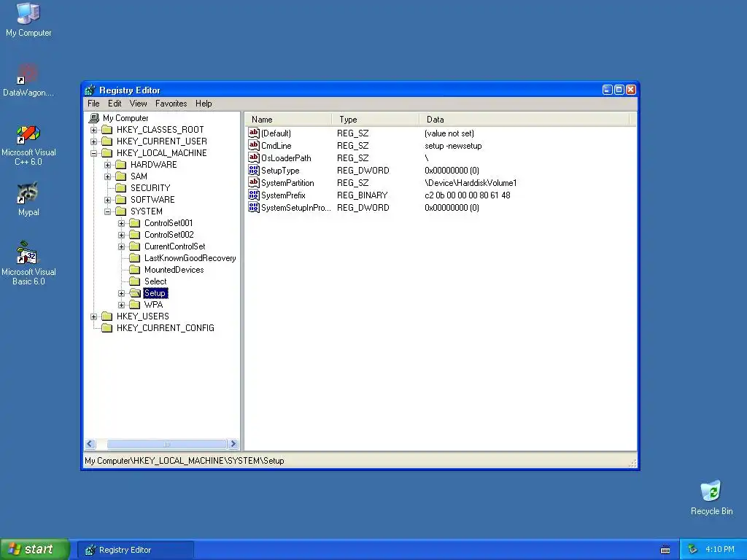Open the View menu

[138, 104]
